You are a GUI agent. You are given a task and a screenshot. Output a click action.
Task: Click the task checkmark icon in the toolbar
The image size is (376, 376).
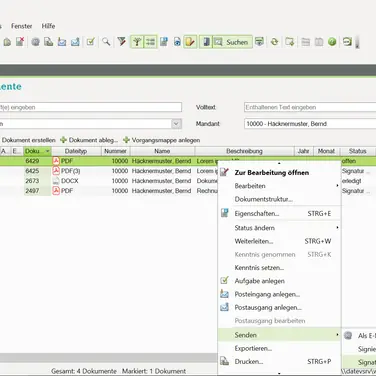coord(91,42)
